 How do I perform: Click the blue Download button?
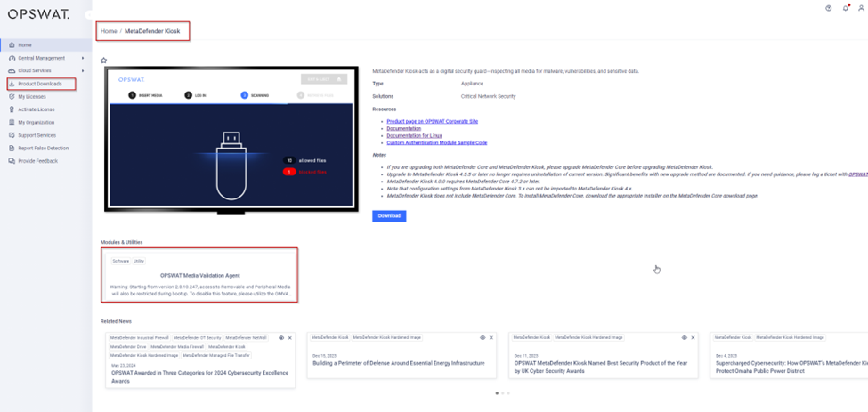(389, 215)
